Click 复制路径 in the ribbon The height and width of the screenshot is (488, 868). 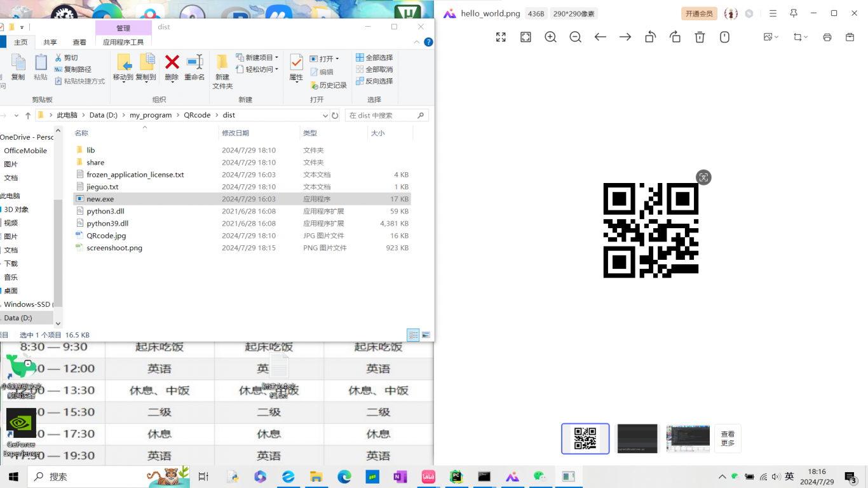click(x=72, y=69)
